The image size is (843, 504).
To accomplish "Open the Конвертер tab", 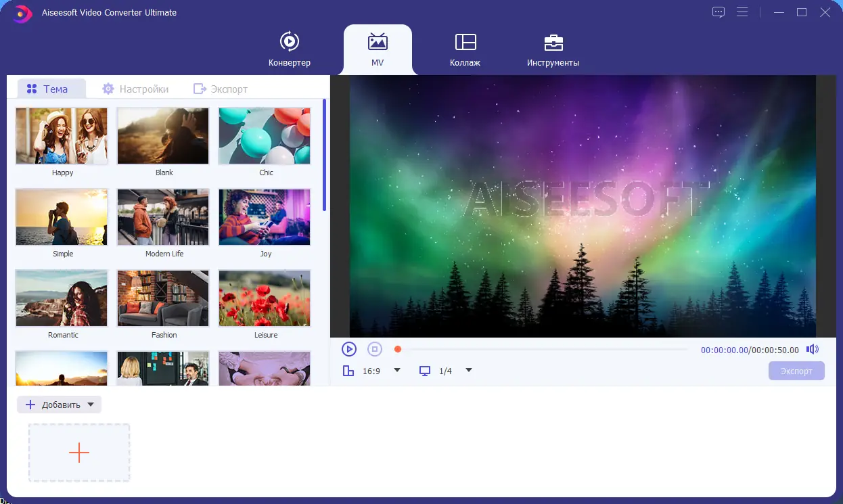I will point(289,49).
